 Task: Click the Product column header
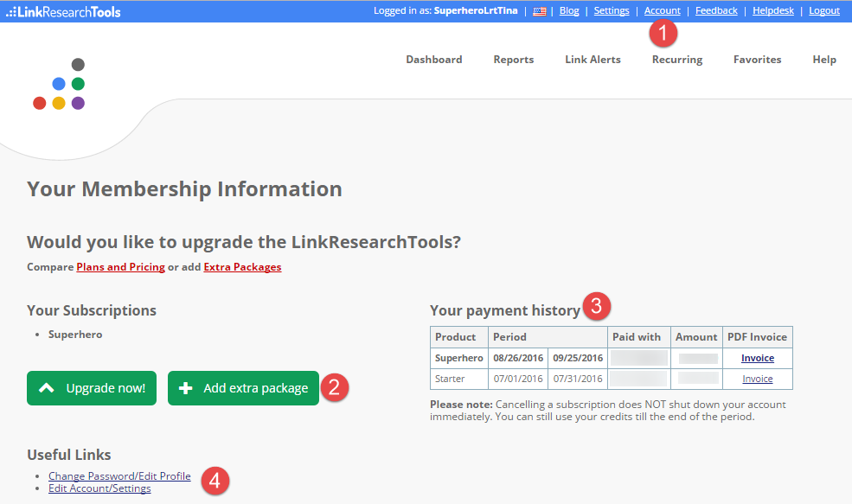click(458, 337)
